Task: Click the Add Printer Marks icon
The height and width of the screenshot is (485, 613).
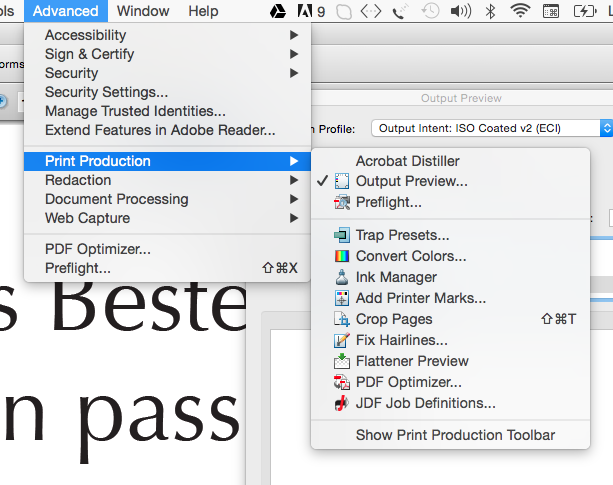Action: 342,298
